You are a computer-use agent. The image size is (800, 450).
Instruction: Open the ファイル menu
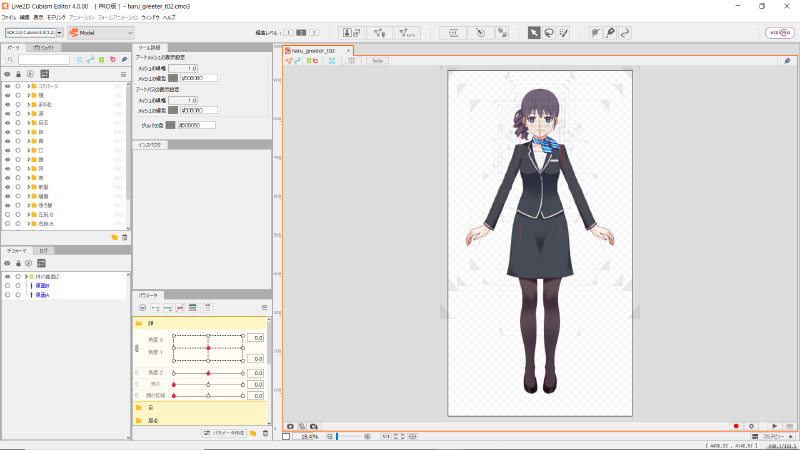[x=9, y=17]
